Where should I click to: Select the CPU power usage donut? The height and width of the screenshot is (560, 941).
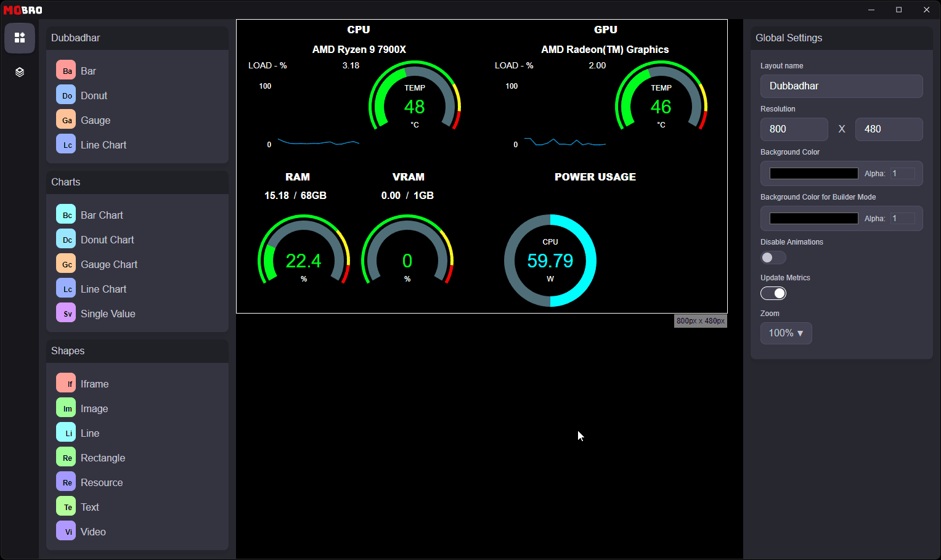[x=550, y=261]
